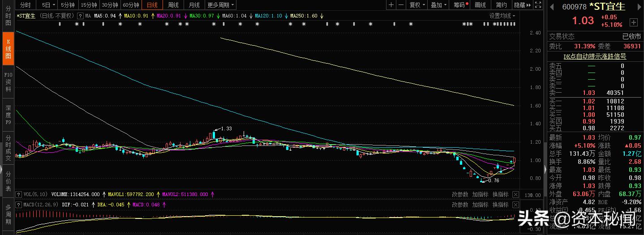Select 月线 monthly chart tab
Viewport: 644px width, 235px height.
click(x=194, y=5)
